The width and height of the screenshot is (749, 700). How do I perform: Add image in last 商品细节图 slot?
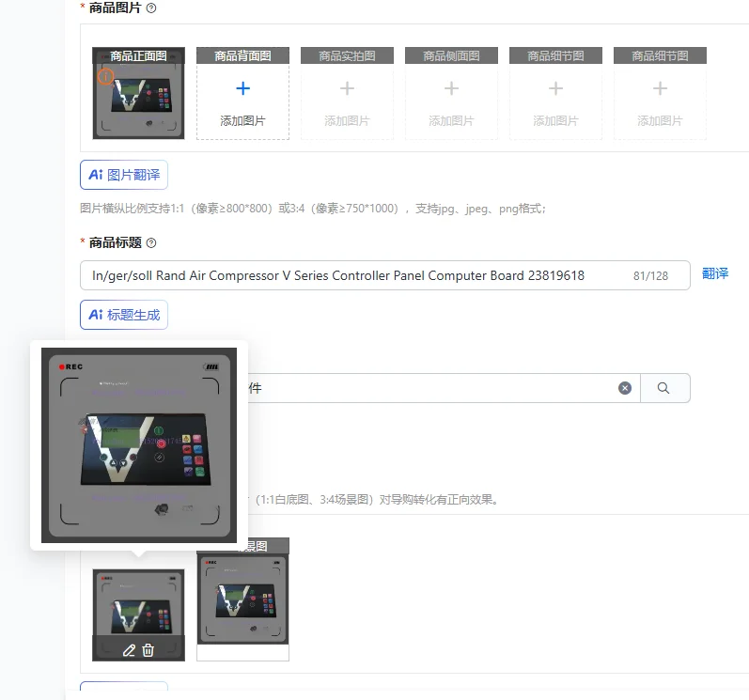pos(660,93)
